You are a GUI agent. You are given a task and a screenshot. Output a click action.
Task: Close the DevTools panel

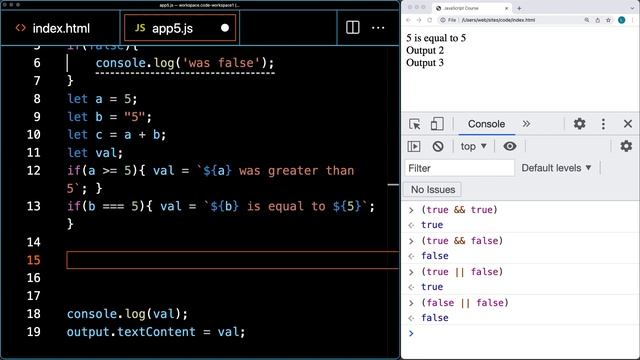coord(628,124)
